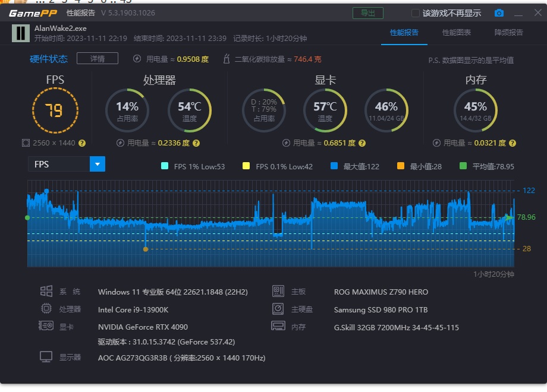Click the 平均值:78.95 legend label
This screenshot has width=547, height=392.
(493, 166)
